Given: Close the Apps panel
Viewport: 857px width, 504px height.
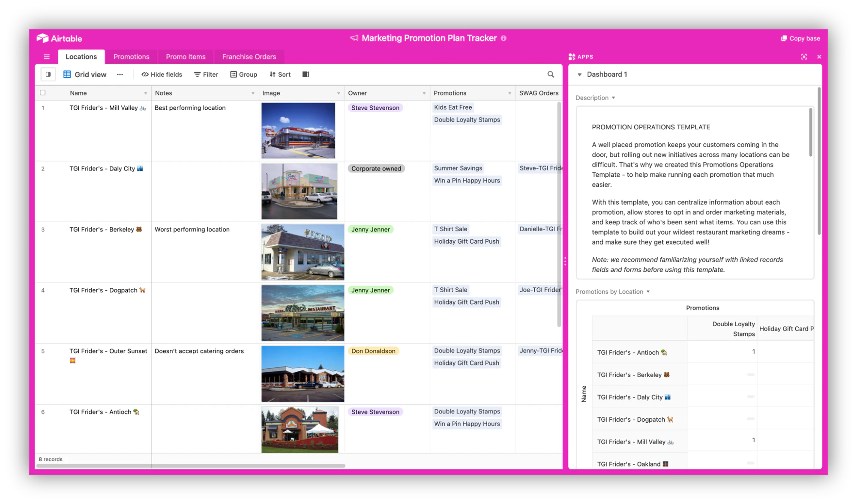Looking at the screenshot, I should [819, 57].
